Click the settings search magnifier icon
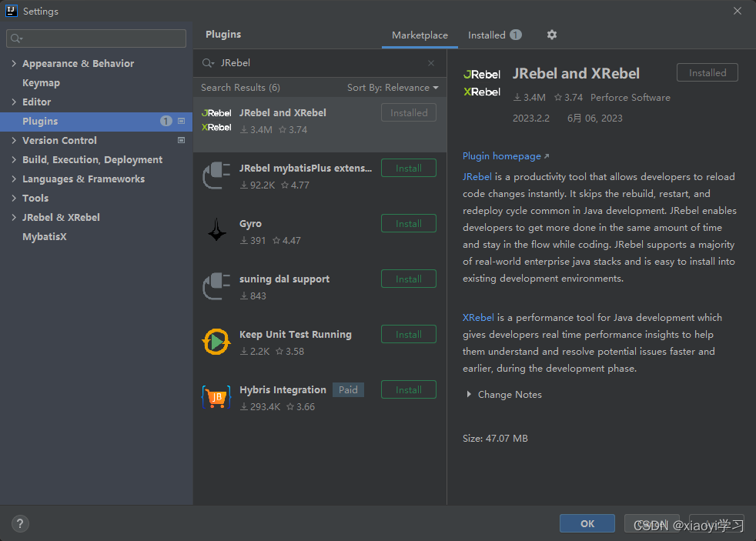The height and width of the screenshot is (541, 756). click(x=16, y=38)
